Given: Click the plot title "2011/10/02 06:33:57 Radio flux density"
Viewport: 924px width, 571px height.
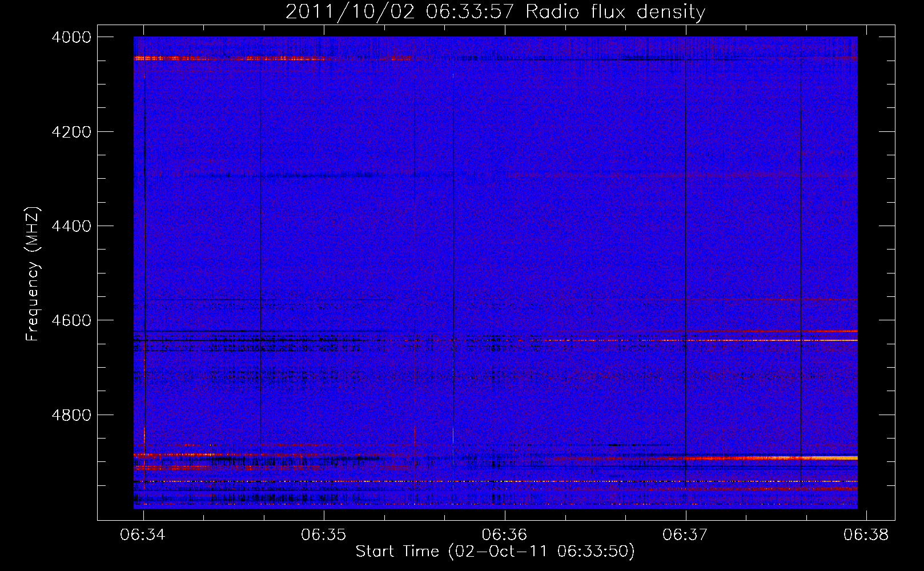Looking at the screenshot, I should [495, 12].
